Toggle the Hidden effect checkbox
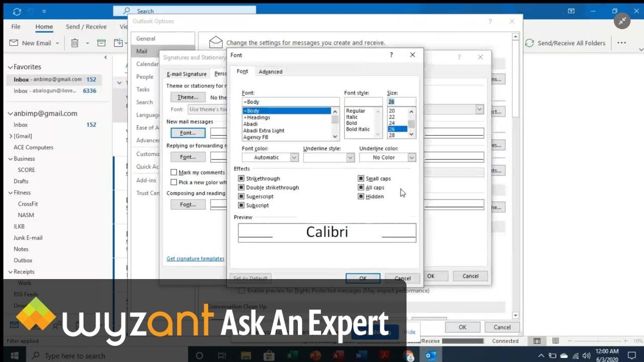This screenshot has width=644, height=362. tap(361, 197)
